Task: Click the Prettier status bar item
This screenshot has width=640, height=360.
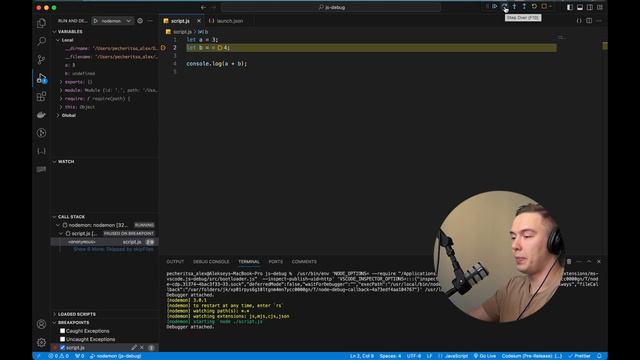Action: click(x=580, y=356)
